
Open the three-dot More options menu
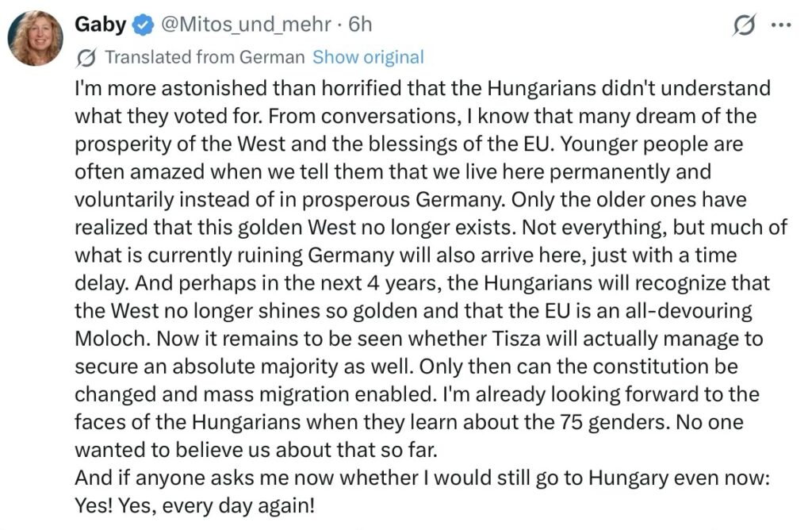[x=782, y=25]
